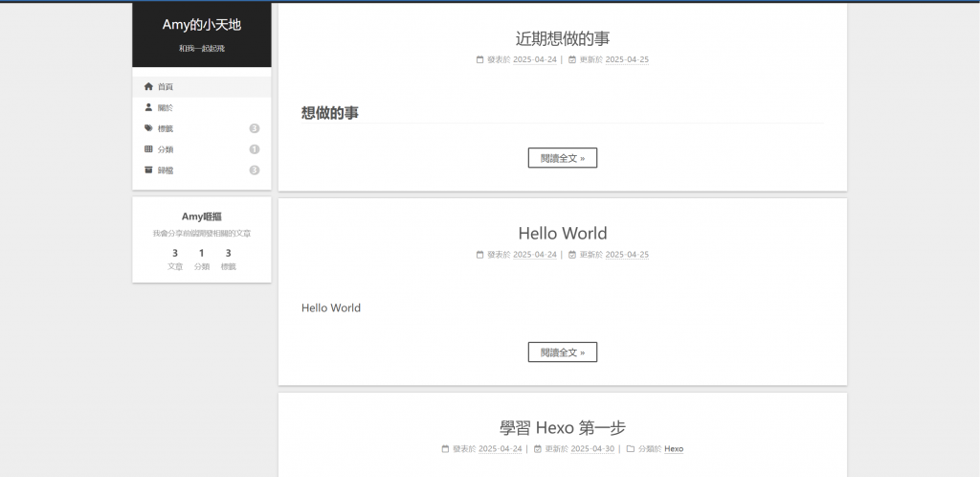Click the grid icon beside 分類

(x=148, y=148)
